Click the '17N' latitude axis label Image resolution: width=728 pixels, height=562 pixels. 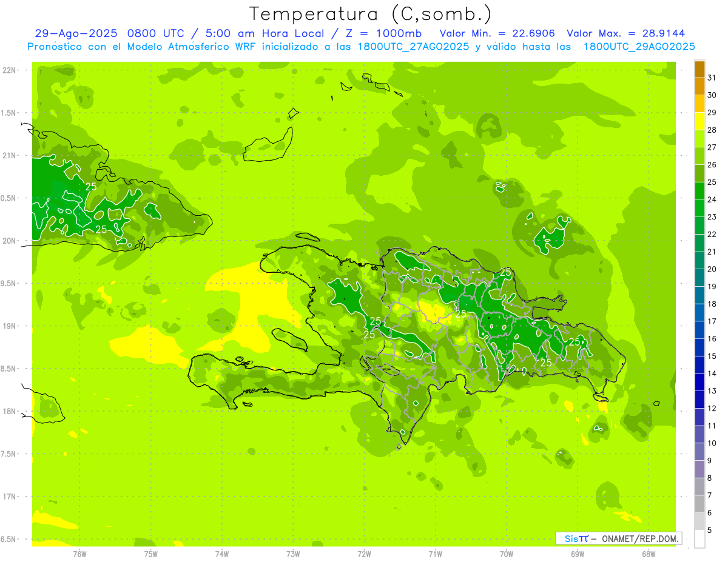pos(10,497)
